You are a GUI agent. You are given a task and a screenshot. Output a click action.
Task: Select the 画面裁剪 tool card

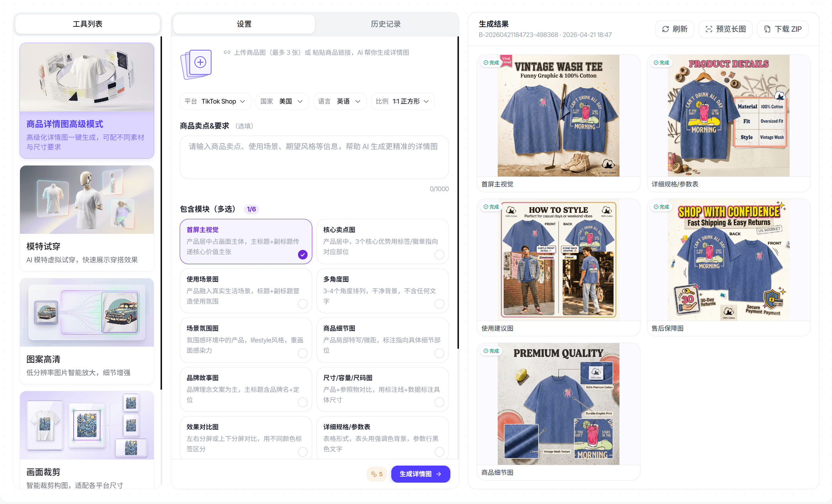87,440
